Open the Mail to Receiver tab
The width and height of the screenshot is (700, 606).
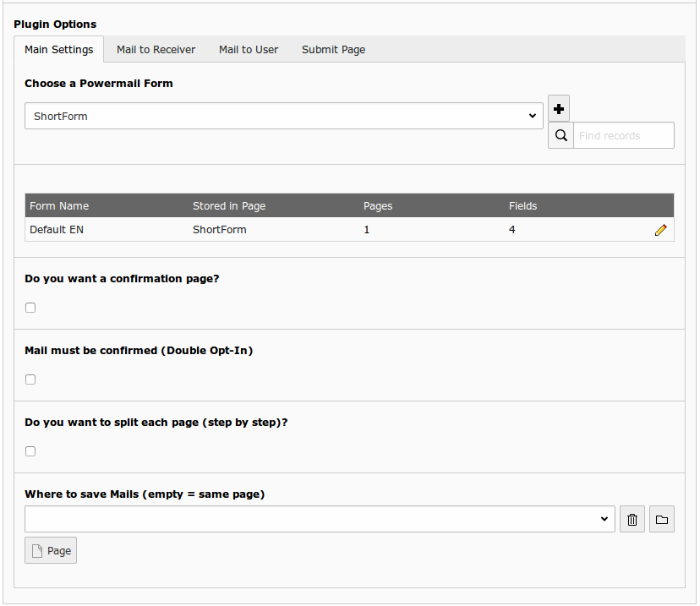click(156, 50)
